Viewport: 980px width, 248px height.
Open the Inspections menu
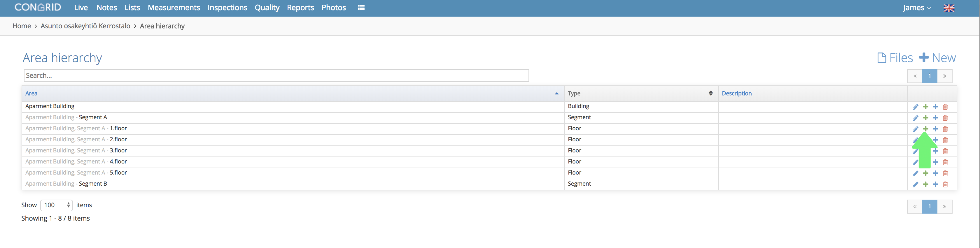[x=228, y=8]
